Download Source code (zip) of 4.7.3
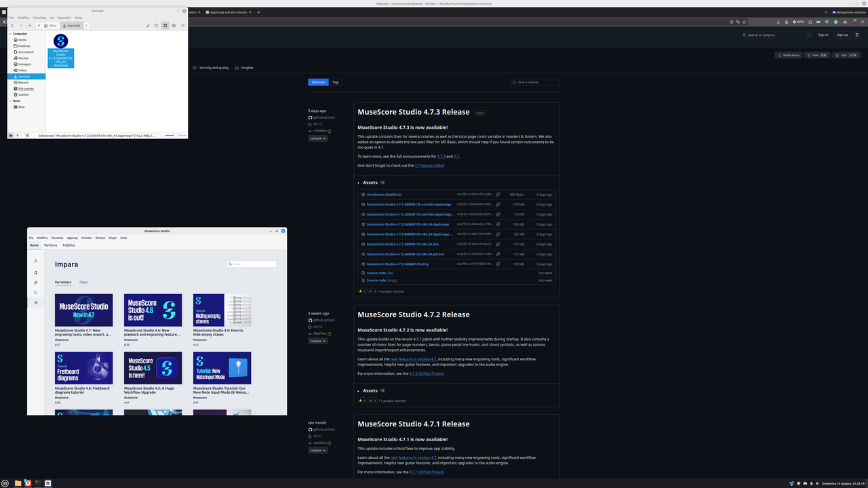This screenshot has height=488, width=868. point(380,272)
